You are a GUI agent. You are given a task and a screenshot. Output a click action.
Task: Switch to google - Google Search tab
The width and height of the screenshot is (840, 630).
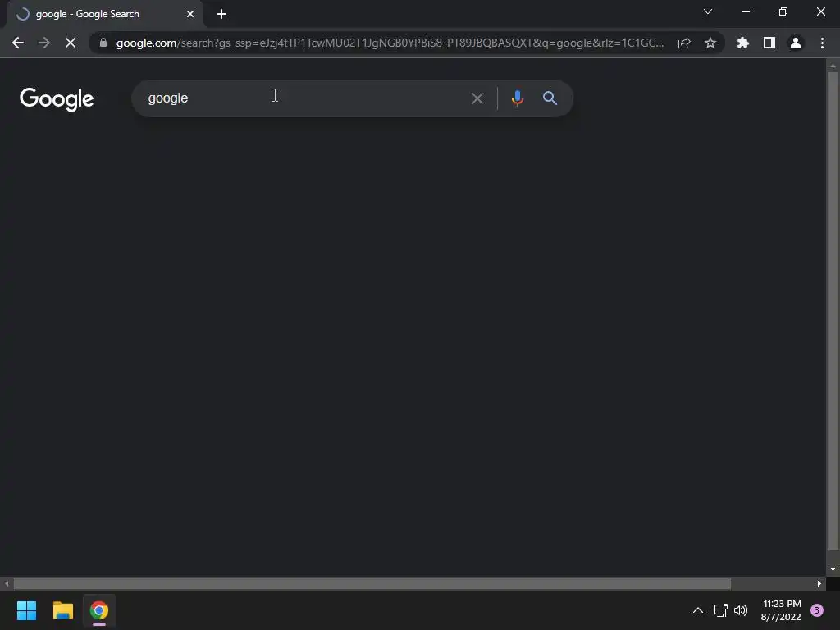click(x=104, y=14)
